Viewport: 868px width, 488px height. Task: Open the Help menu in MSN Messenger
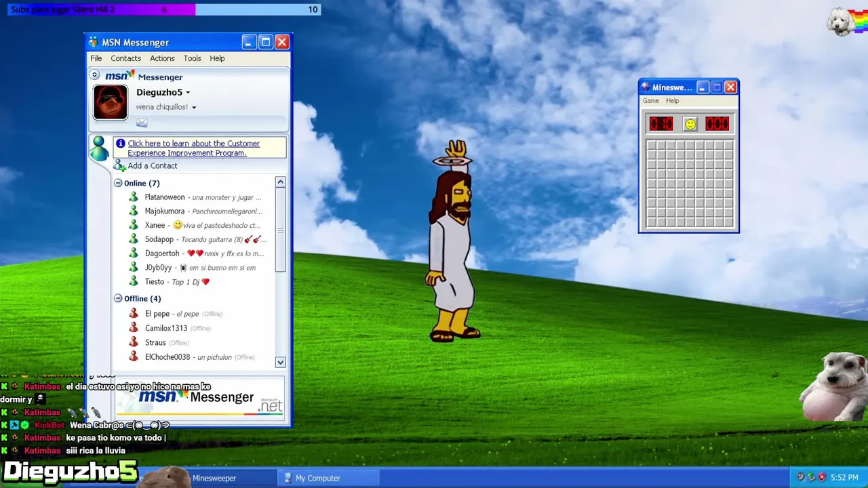(217, 58)
